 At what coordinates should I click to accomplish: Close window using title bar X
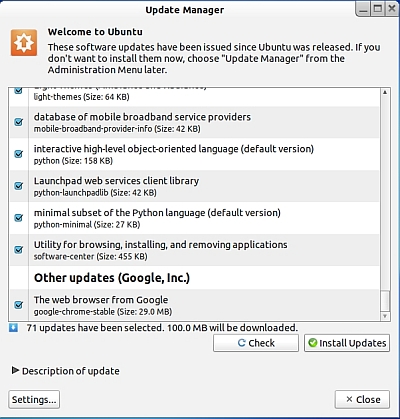(392, 9)
